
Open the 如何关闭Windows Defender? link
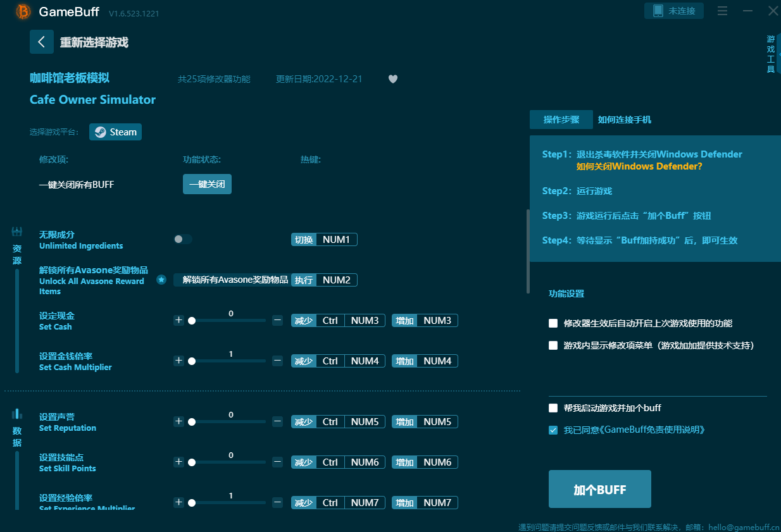pyautogui.click(x=639, y=166)
